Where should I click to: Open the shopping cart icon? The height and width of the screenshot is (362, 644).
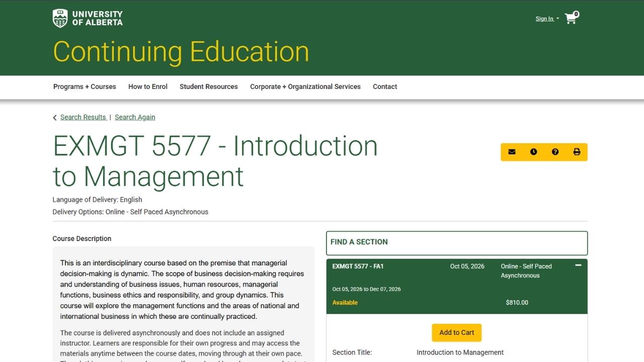pos(571,19)
